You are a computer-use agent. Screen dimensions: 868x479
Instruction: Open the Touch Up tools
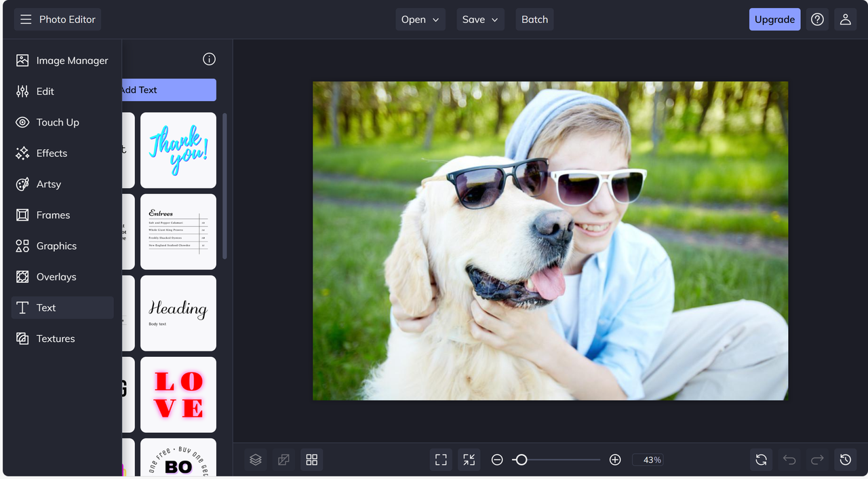tap(62, 122)
